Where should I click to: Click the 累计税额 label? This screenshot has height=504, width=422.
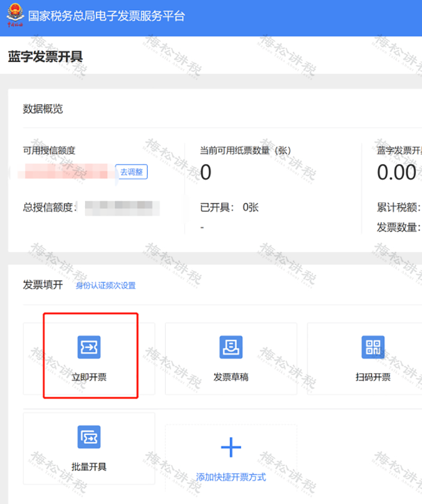pyautogui.click(x=398, y=207)
